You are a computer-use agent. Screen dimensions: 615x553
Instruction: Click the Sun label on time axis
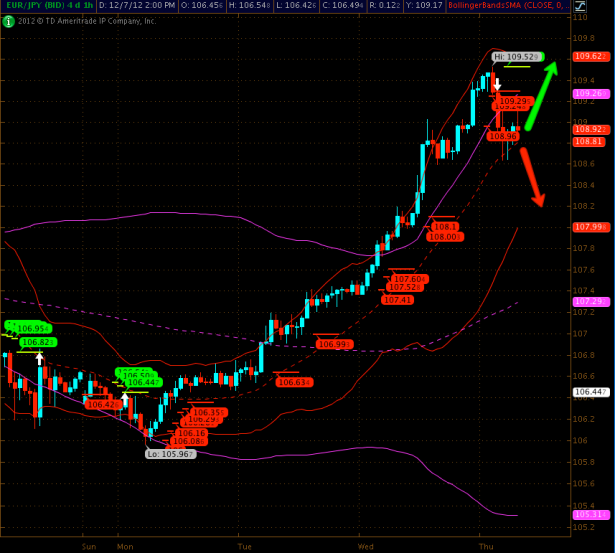pyautogui.click(x=89, y=547)
